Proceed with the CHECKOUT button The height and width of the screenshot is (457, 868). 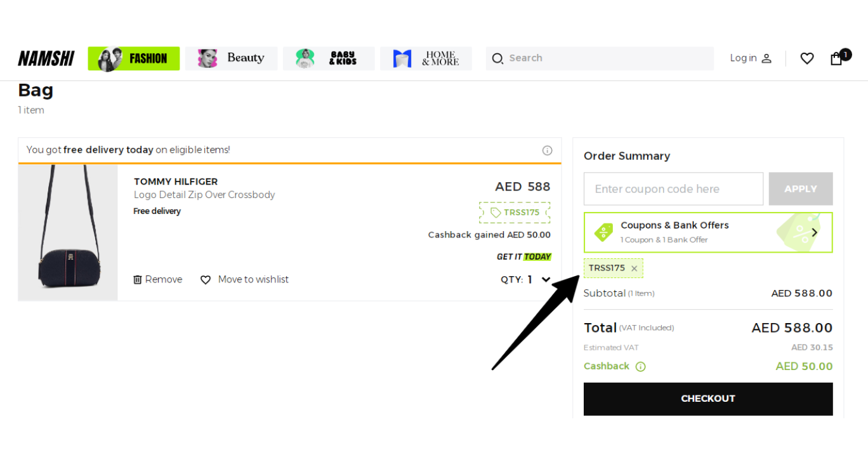(708, 399)
